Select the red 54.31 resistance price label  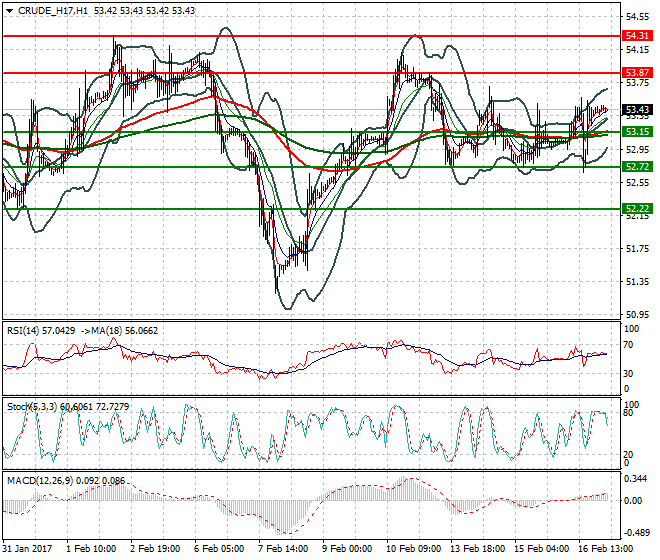click(637, 35)
